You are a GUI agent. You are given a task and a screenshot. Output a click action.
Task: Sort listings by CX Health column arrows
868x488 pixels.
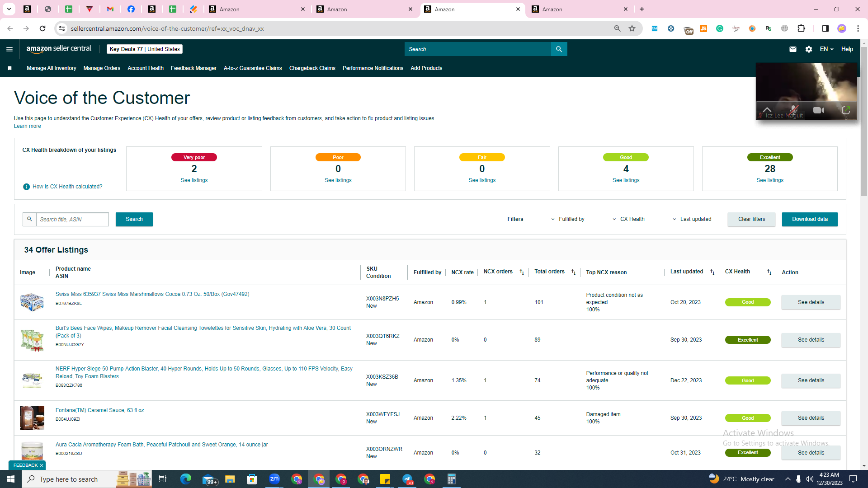pyautogui.click(x=769, y=272)
